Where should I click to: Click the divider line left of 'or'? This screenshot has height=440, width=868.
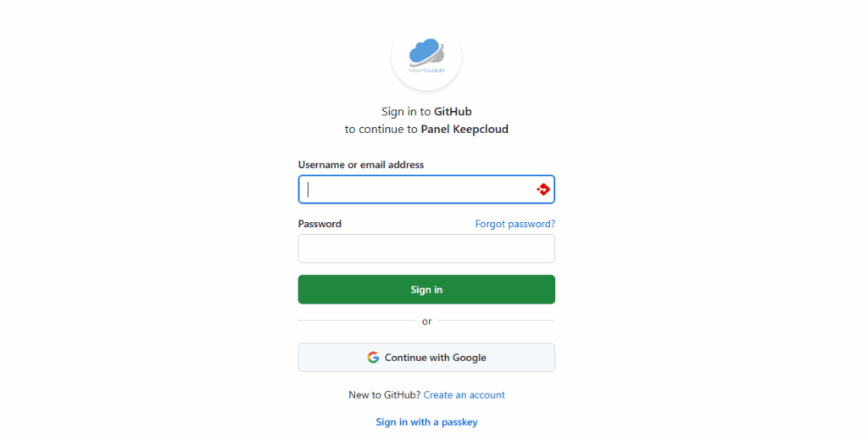(357, 320)
